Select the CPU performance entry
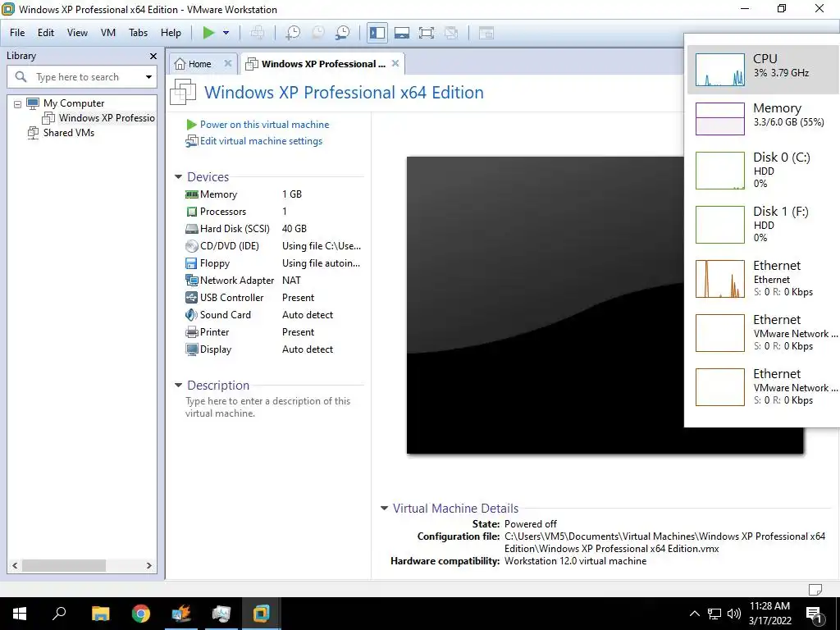 coord(764,70)
